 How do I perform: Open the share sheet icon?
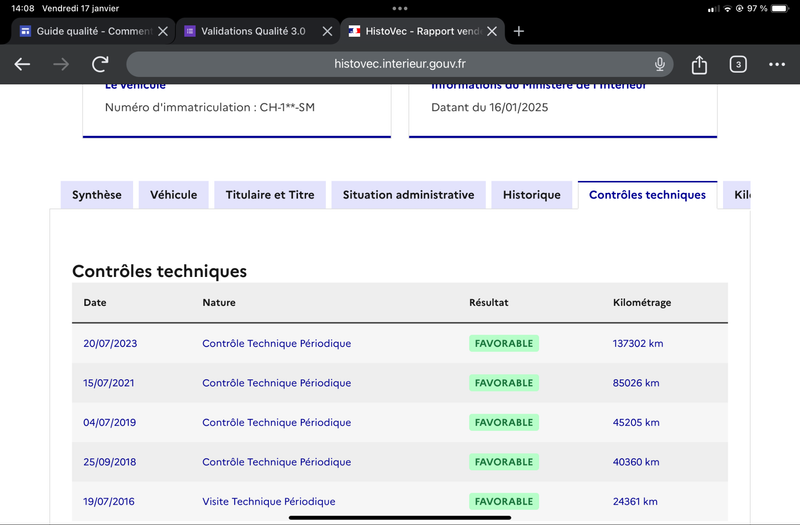point(699,64)
